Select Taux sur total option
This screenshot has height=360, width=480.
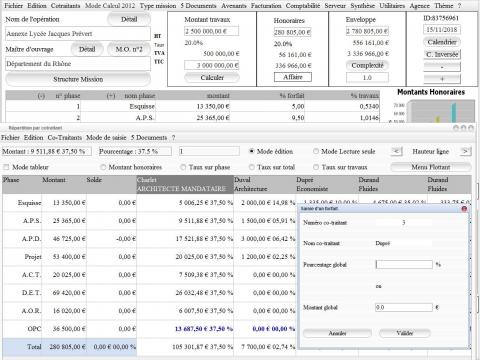(252, 167)
